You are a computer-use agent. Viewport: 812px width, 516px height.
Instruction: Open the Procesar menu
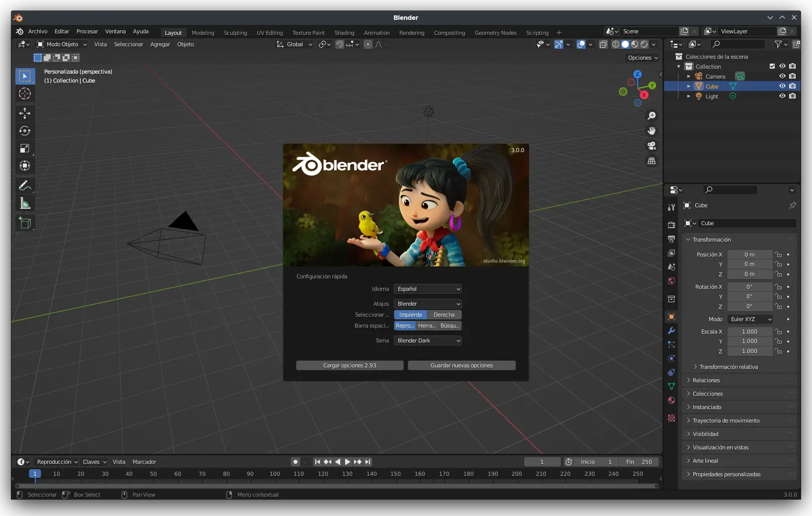click(87, 31)
